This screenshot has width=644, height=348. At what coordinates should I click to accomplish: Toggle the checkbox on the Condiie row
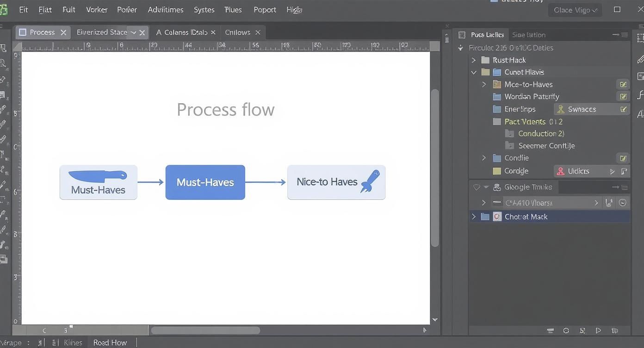(x=623, y=158)
